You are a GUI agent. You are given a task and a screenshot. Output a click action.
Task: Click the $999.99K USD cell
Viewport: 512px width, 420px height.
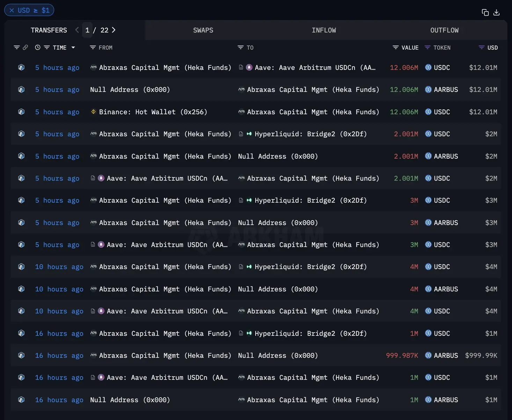point(481,355)
